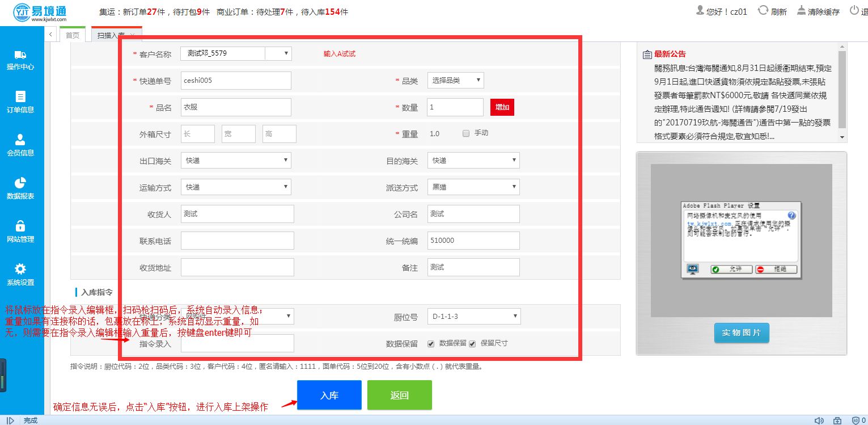
Task: Open the 出口海关 dropdown
Action: [x=236, y=161]
